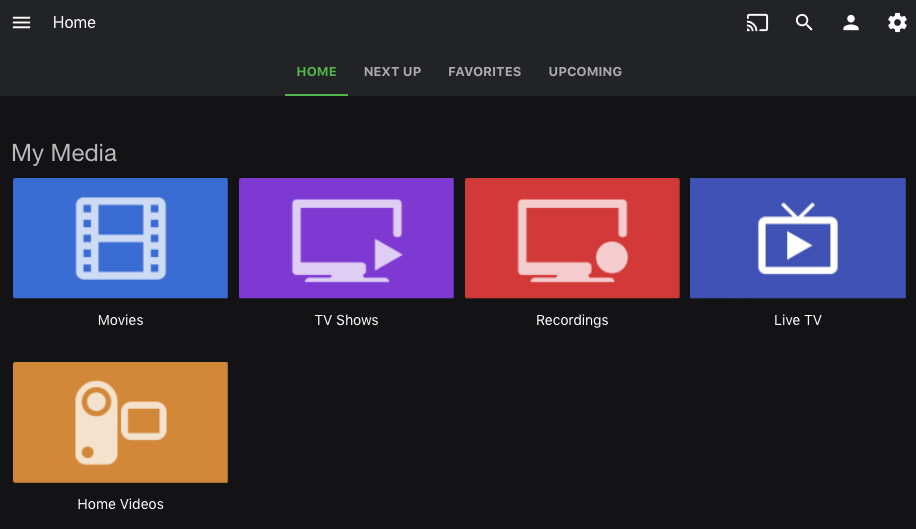Image resolution: width=916 pixels, height=529 pixels.
Task: Open the Live TV library card
Action: click(x=798, y=238)
